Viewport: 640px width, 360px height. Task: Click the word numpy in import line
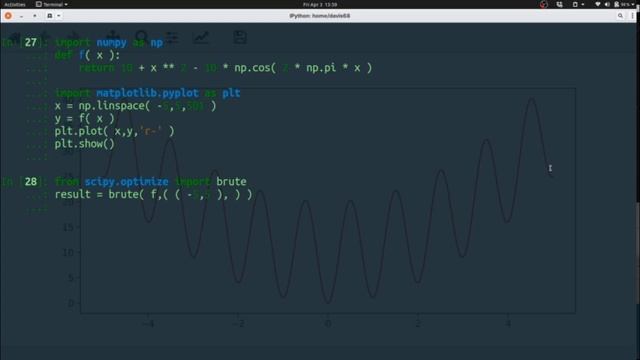[x=111, y=42]
